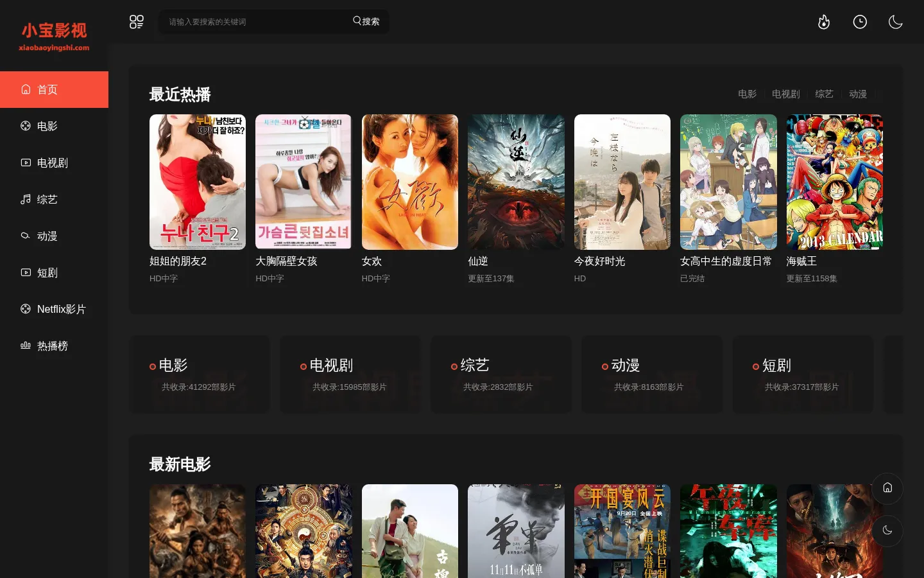Click the music note icon next to 综艺
The image size is (924, 578).
click(x=26, y=199)
